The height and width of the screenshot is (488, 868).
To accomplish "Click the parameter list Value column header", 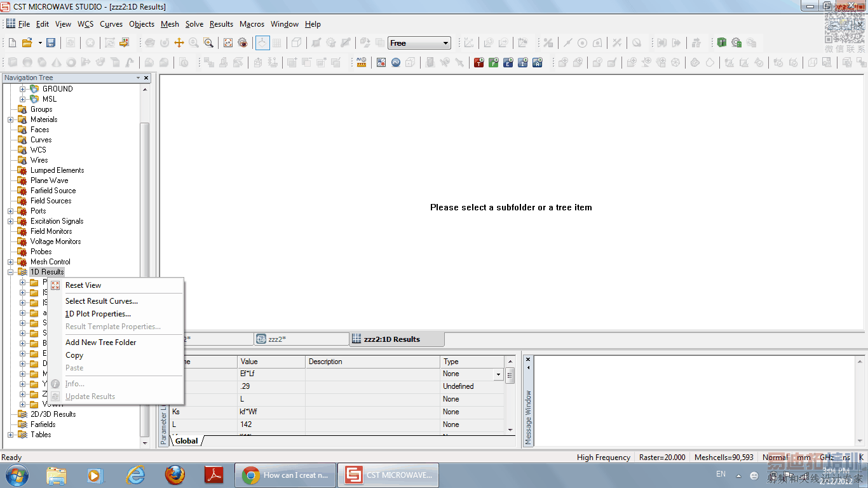I will click(271, 362).
